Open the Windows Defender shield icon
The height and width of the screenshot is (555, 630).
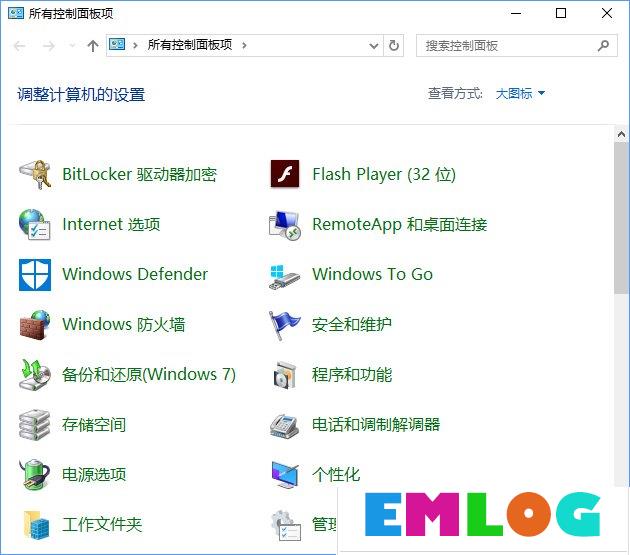pyautogui.click(x=35, y=274)
